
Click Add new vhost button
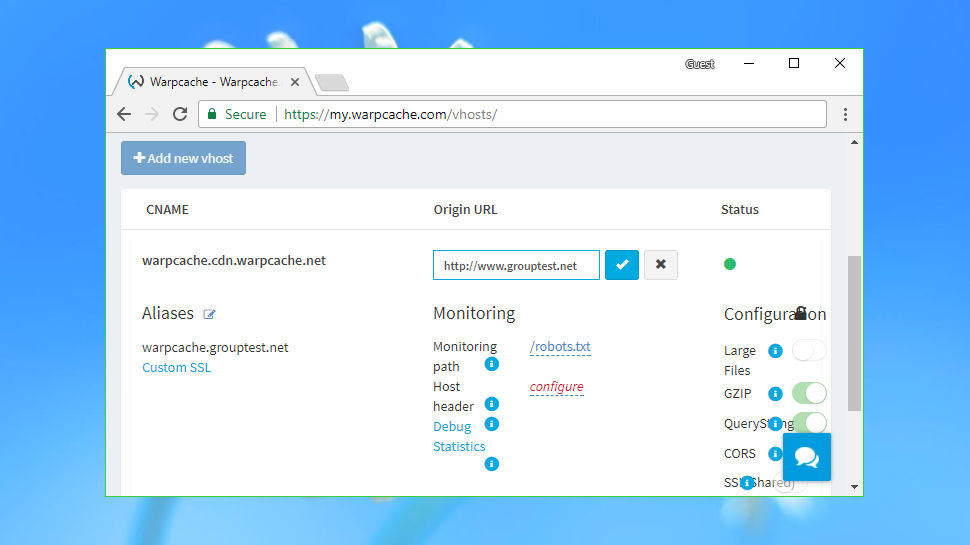183,158
